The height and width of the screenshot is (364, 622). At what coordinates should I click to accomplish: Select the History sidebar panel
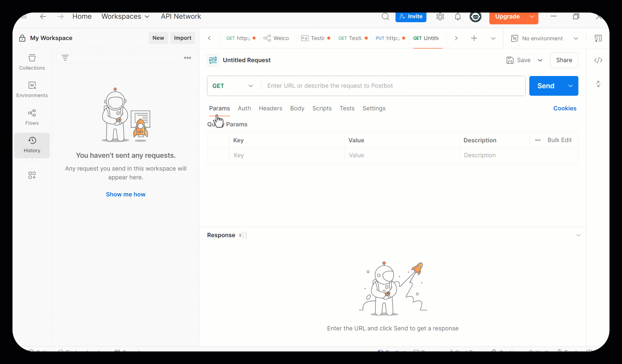point(32,145)
